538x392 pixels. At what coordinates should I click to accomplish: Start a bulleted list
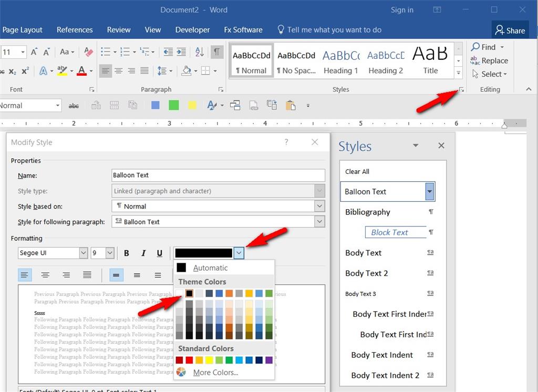click(x=106, y=52)
